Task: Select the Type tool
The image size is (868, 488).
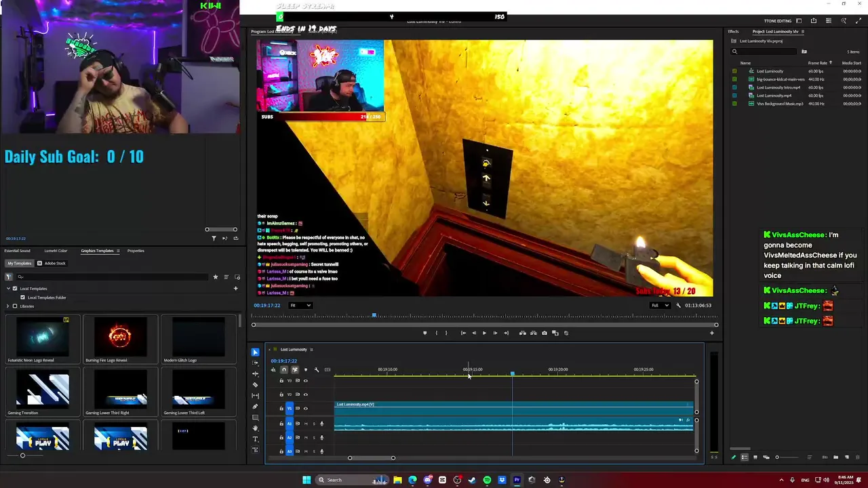Action: (255, 439)
